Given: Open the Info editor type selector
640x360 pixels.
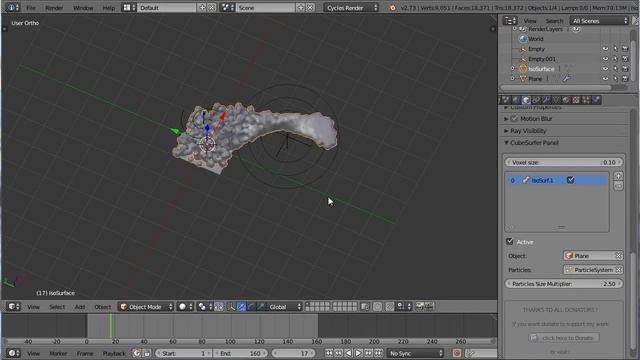Looking at the screenshot, I should click(x=13, y=7).
